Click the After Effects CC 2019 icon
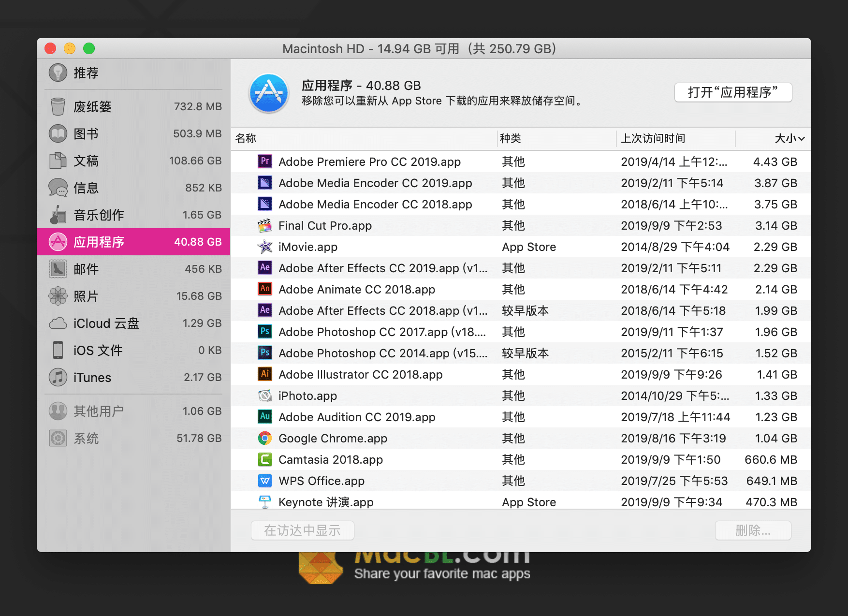This screenshot has height=616, width=848. (x=265, y=268)
